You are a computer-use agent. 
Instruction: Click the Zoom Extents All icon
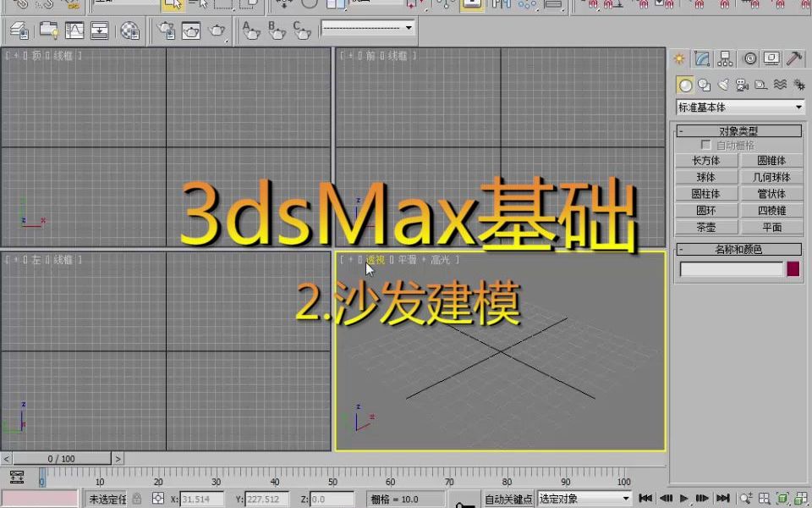coord(802,500)
